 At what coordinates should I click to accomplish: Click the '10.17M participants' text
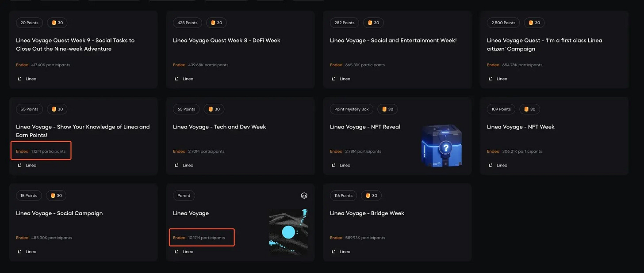coord(207,238)
